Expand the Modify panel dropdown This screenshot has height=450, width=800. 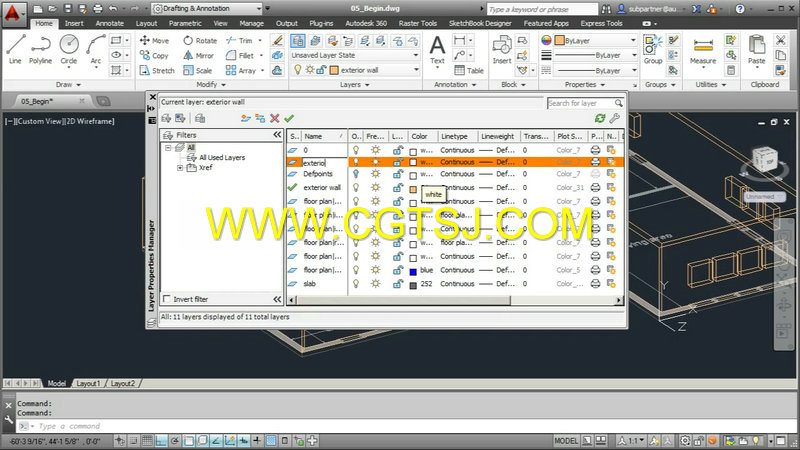[211, 85]
